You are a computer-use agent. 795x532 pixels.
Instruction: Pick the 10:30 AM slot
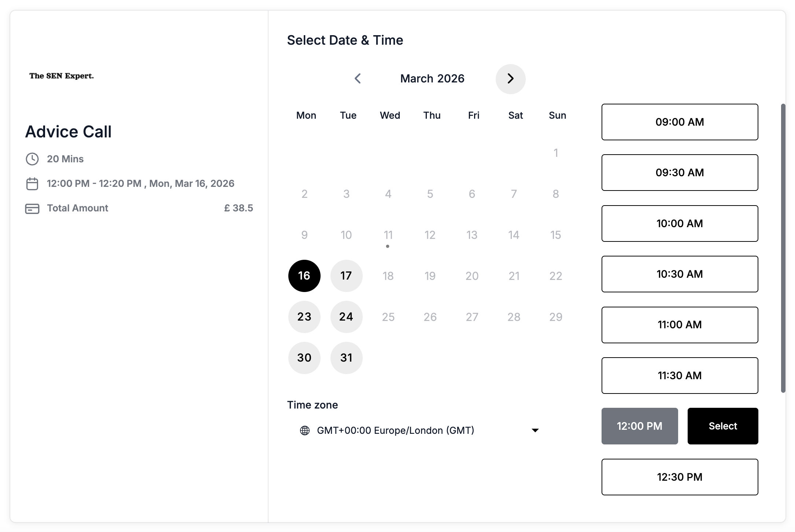tap(679, 274)
